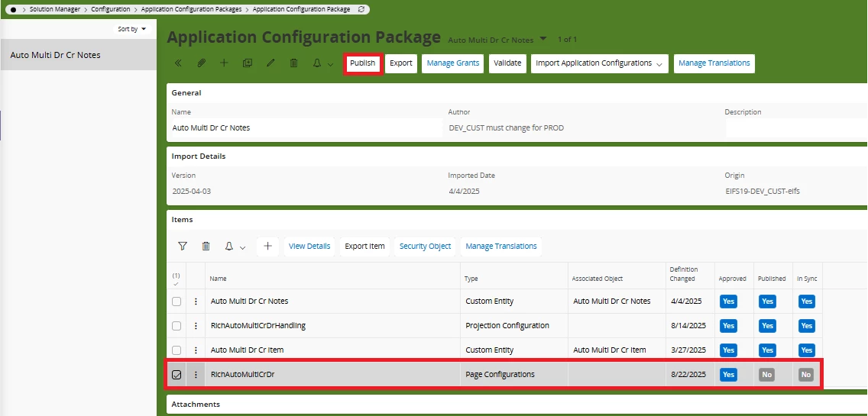This screenshot has width=868, height=416.
Task: Add new package with the plus icon
Action: (x=224, y=63)
